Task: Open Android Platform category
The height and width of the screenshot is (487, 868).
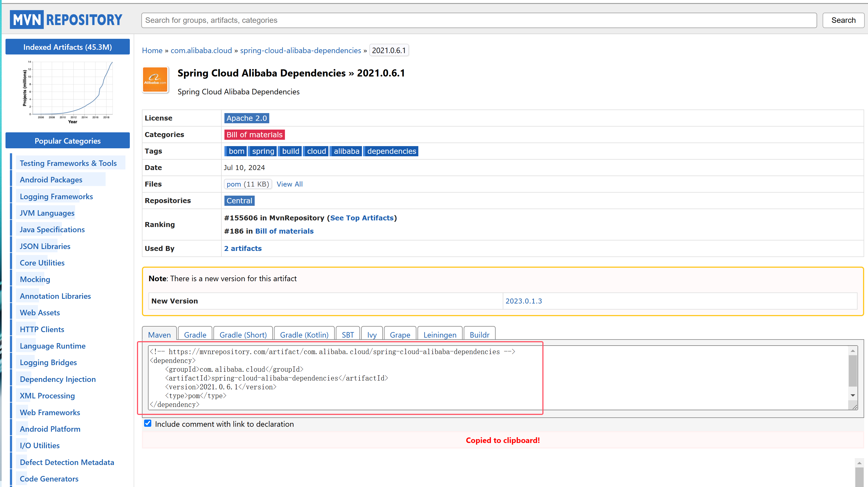Action: (x=50, y=429)
